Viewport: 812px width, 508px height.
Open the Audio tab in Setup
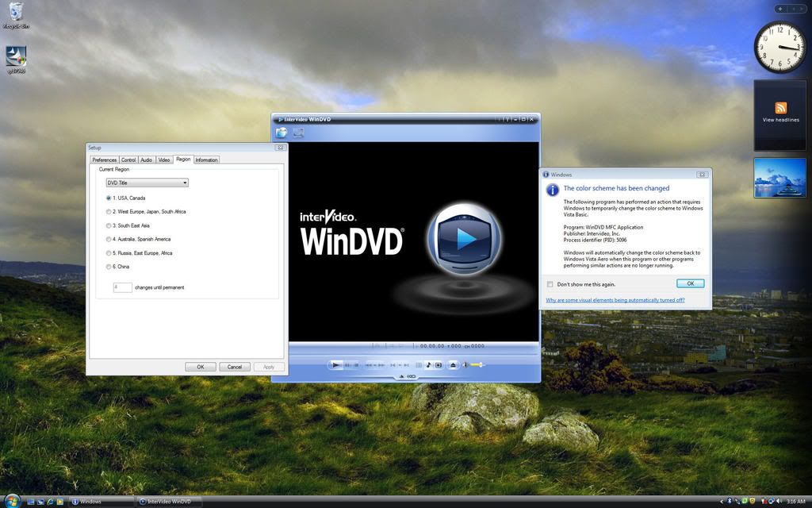click(x=147, y=160)
